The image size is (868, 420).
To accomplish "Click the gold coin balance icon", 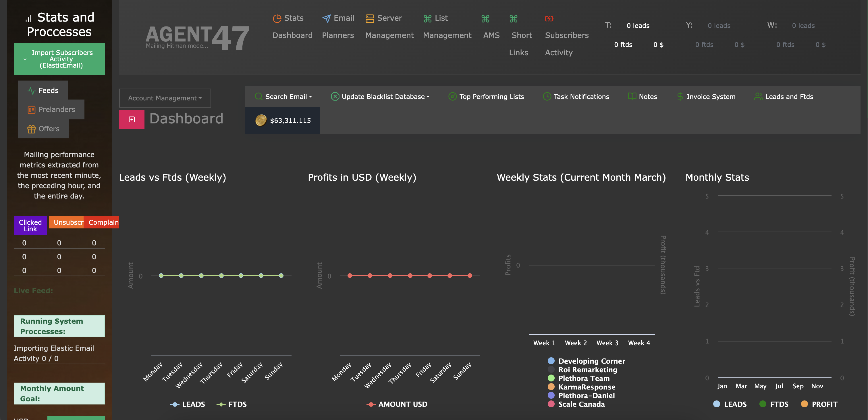I will click(261, 121).
